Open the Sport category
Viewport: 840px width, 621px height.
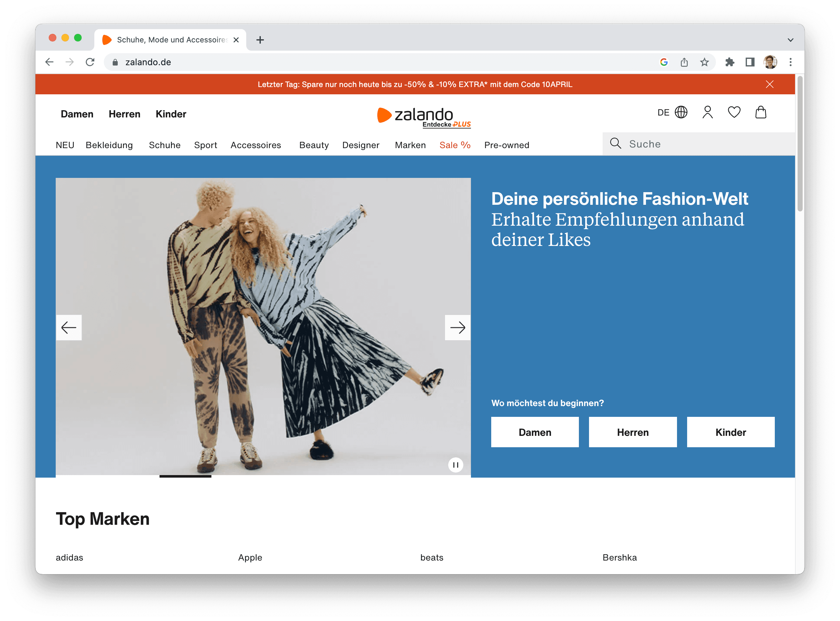205,145
